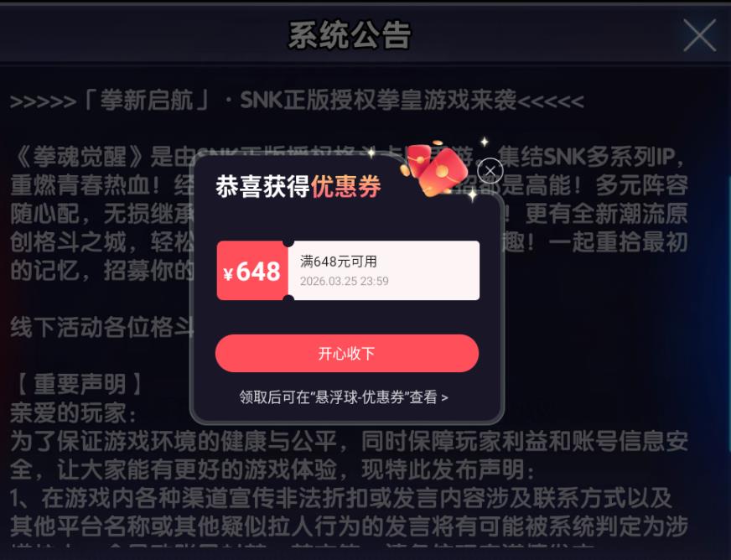Click rule 1 paragraph about 非法折扣
Viewport: 731px width, 560px height.
point(350,512)
